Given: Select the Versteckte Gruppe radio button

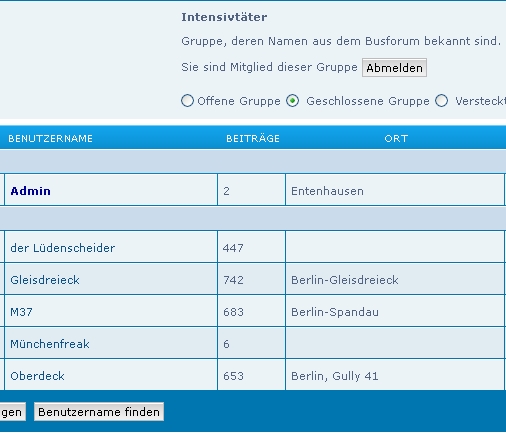Looking at the screenshot, I should [x=441, y=100].
